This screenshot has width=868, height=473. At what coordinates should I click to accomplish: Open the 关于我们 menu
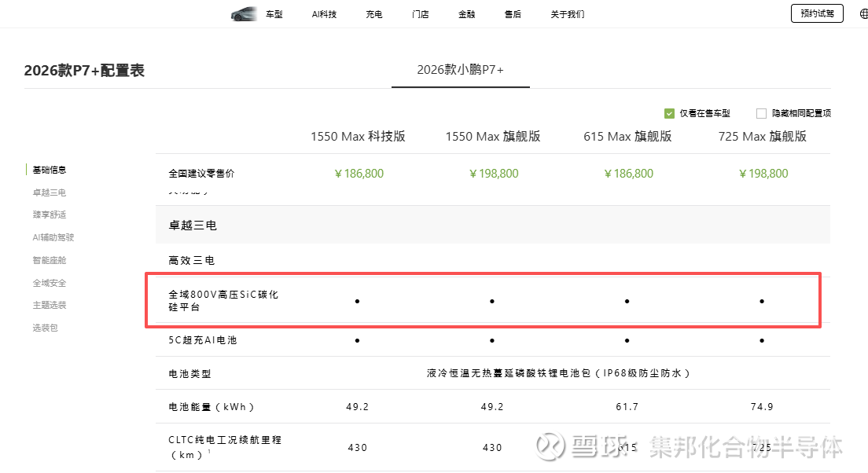pyautogui.click(x=568, y=14)
